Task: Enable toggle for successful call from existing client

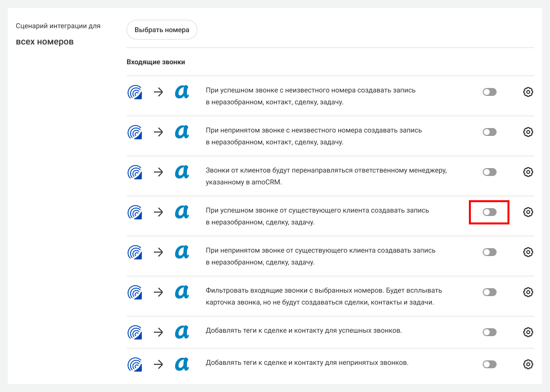Action: [489, 212]
